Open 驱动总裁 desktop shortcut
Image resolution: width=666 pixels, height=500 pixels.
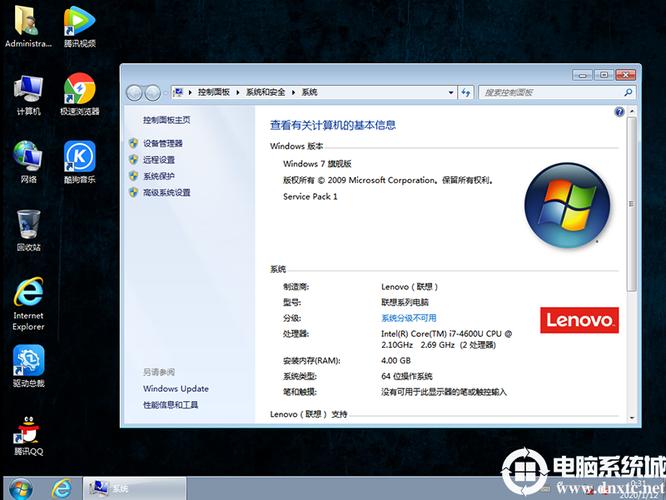[28, 366]
